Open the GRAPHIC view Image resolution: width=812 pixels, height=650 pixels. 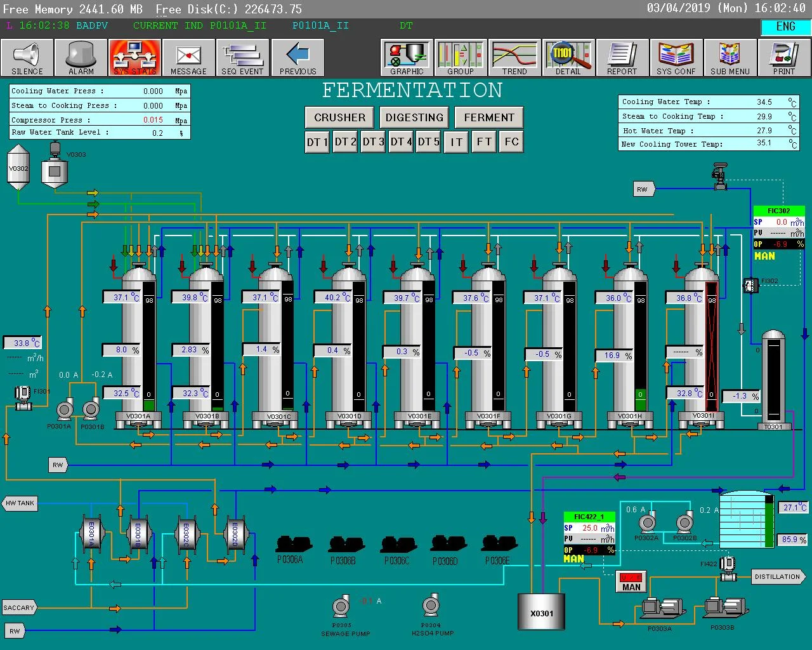[407, 58]
